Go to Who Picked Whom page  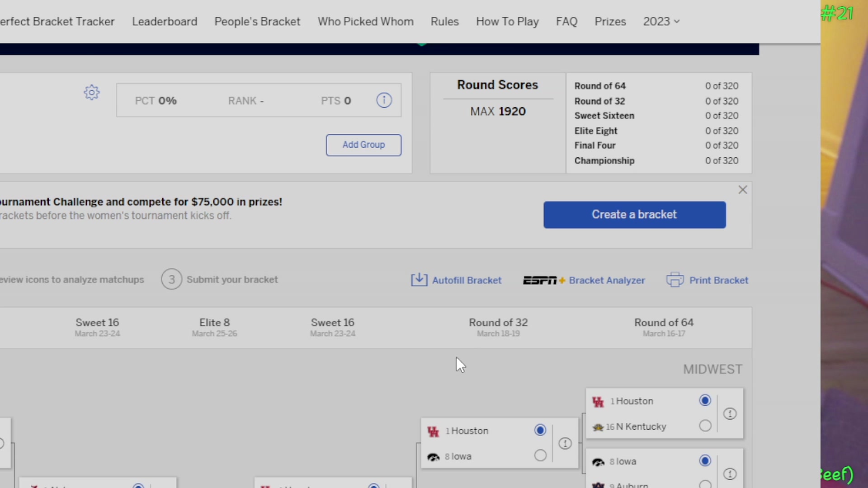365,21
